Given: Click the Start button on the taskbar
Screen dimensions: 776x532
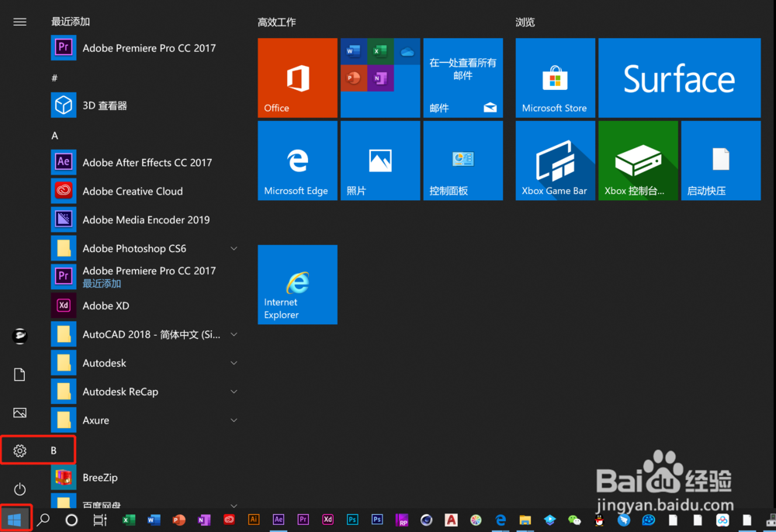Looking at the screenshot, I should click(17, 520).
